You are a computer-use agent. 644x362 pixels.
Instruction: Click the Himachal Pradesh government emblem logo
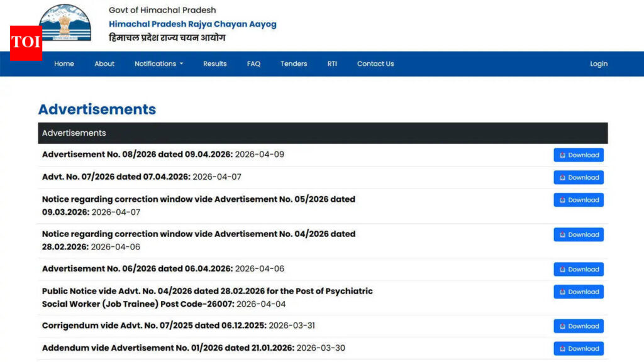[65, 23]
